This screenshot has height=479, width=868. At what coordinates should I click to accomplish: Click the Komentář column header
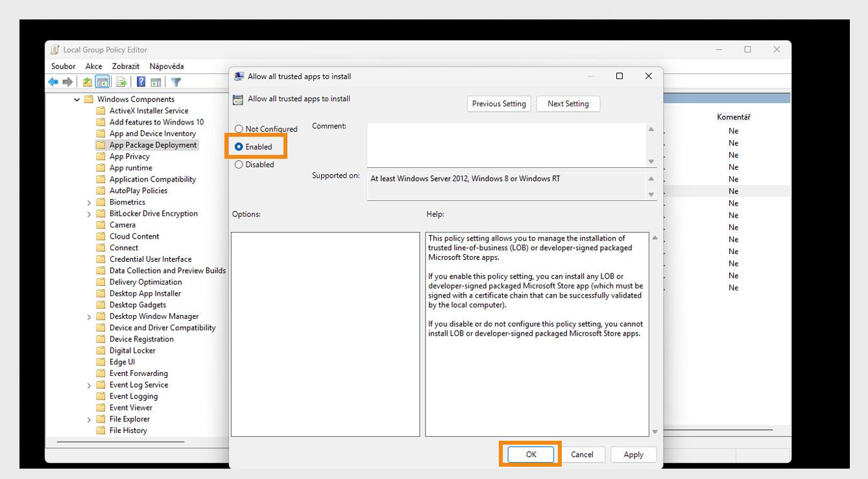point(734,117)
